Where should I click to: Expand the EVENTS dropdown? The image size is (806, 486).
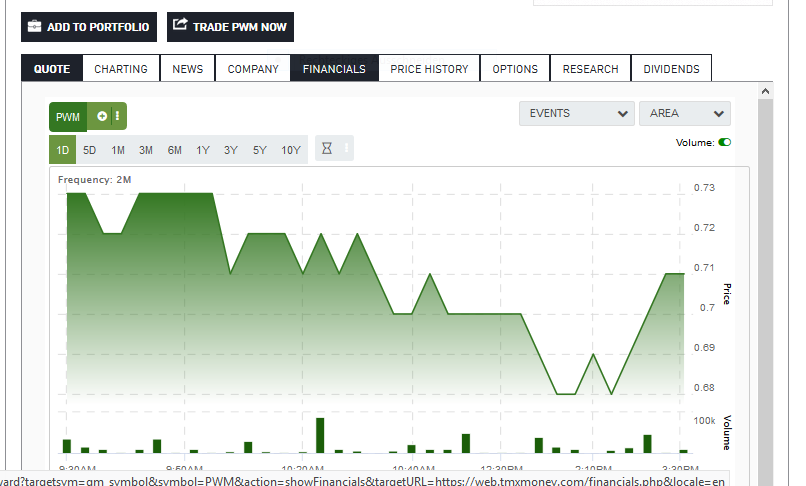coord(576,113)
